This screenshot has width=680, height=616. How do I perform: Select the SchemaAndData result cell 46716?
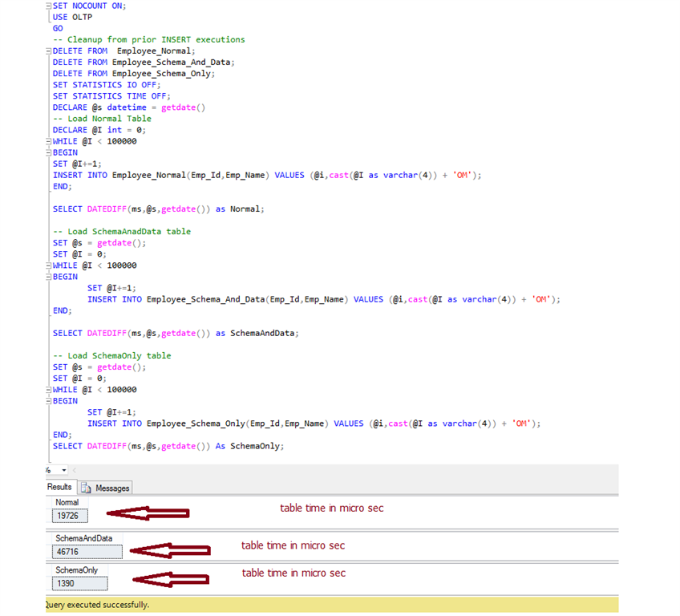point(87,552)
